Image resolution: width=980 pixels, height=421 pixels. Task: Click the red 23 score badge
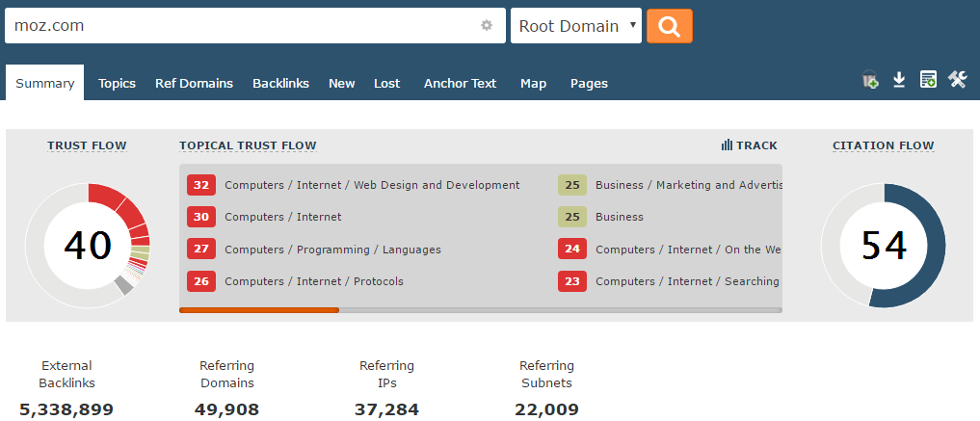pyautogui.click(x=572, y=281)
